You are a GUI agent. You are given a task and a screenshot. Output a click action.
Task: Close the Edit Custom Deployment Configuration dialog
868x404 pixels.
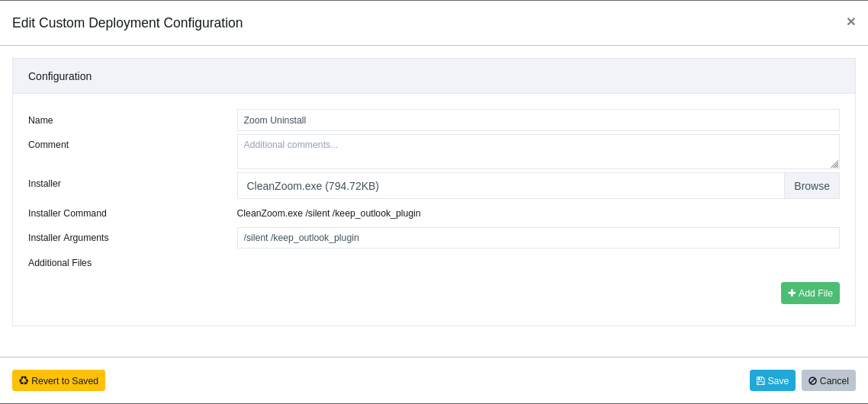(851, 21)
